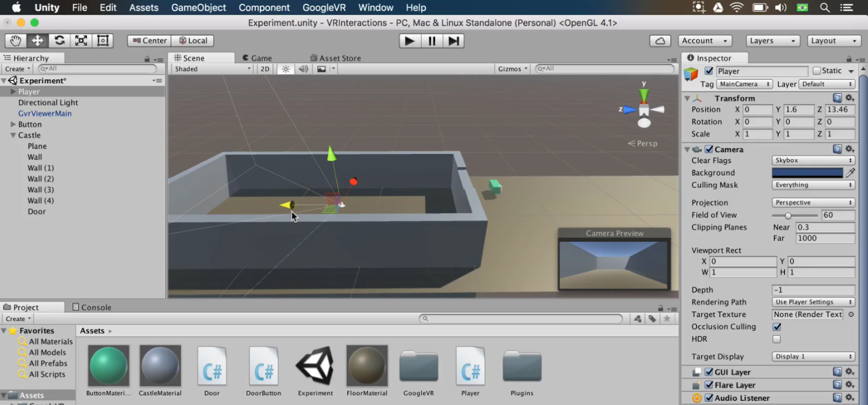Select the Rotate tool
Viewport: 868px width, 405px height.
tap(59, 40)
